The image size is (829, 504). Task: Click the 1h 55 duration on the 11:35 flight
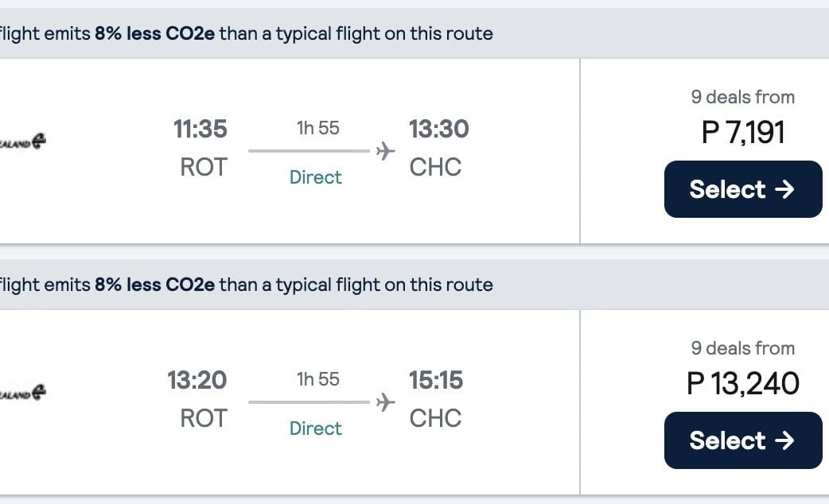318,128
